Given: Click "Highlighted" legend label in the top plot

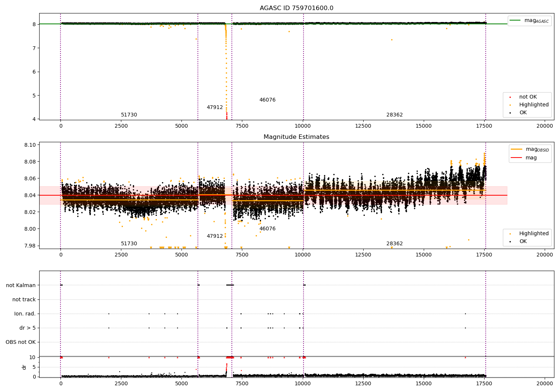Looking at the screenshot, I should click(534, 105).
